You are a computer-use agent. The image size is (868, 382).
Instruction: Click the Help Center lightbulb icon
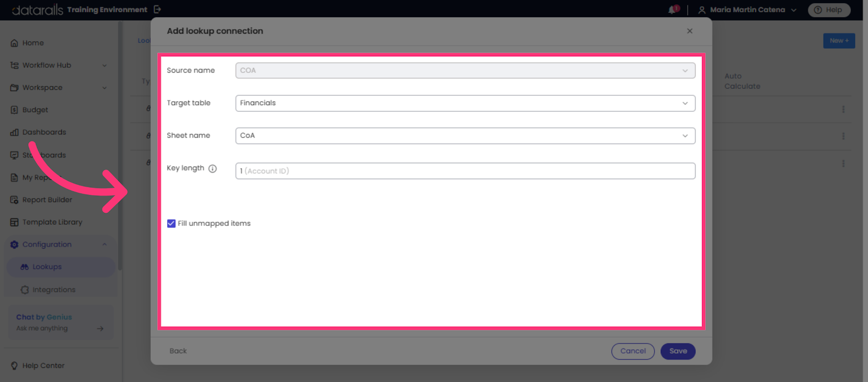point(15,366)
